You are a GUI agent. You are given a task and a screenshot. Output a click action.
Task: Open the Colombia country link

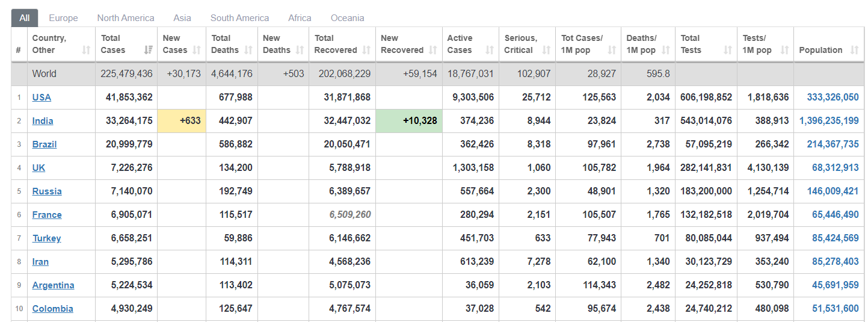[53, 309]
